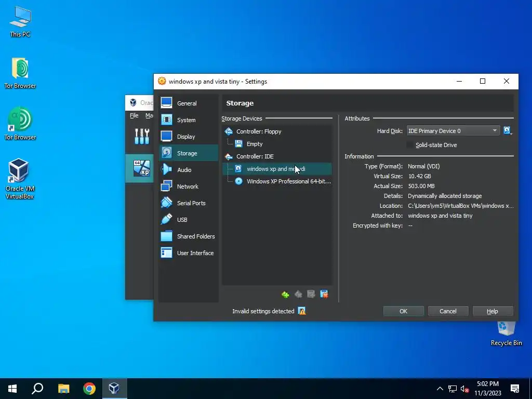Launch Google Chrome from taskbar
This screenshot has width=532, height=399.
click(89, 389)
